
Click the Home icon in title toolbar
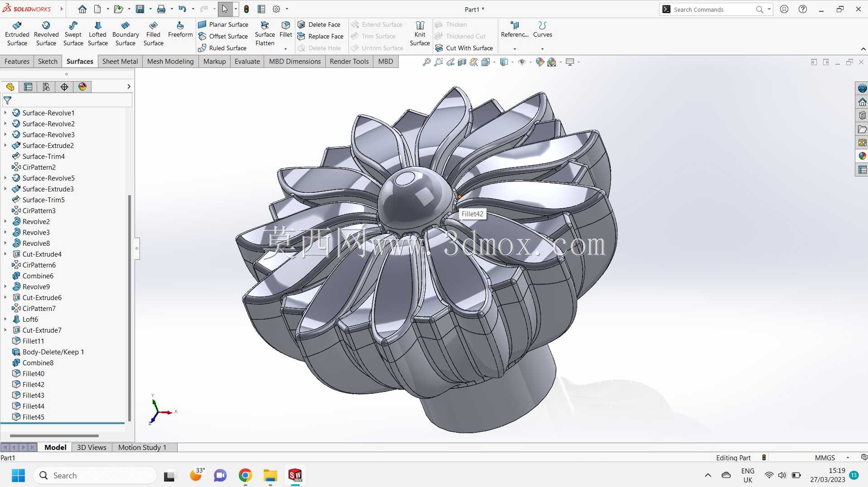[82, 9]
